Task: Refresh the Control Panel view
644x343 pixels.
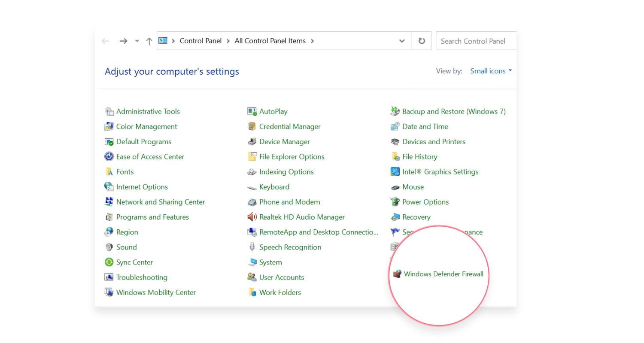Action: [x=422, y=41]
